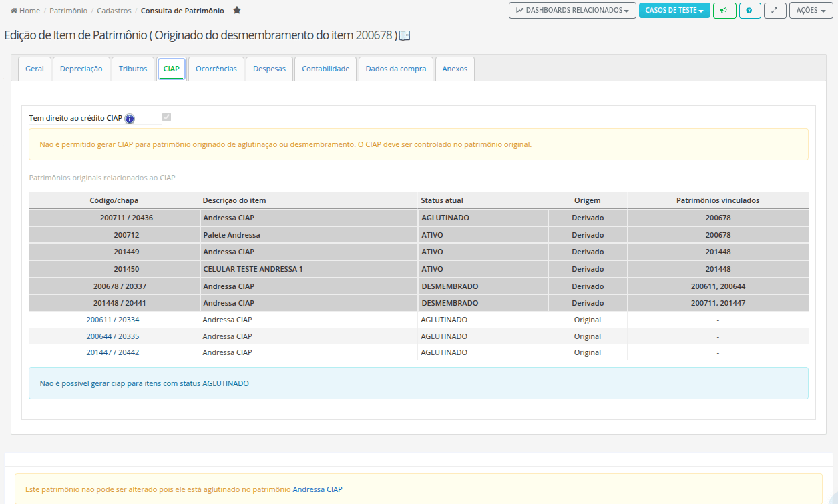This screenshot has width=838, height=504.
Task: Open Dashboards Relacionados dropdown
Action: [572, 11]
